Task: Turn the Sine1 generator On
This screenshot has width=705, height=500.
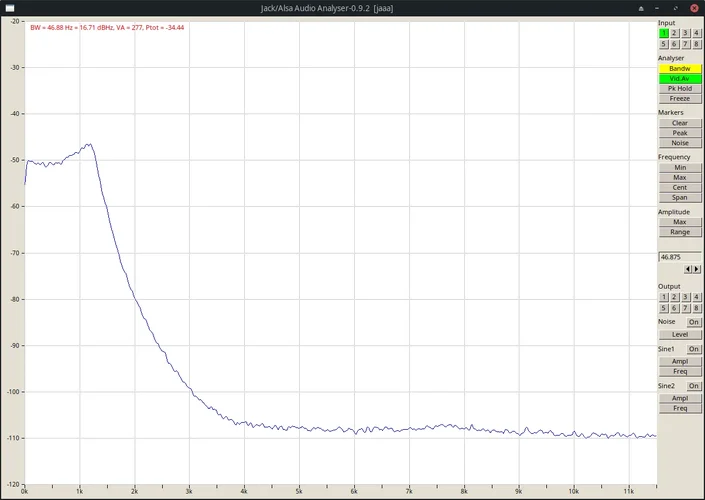Action: coord(694,349)
